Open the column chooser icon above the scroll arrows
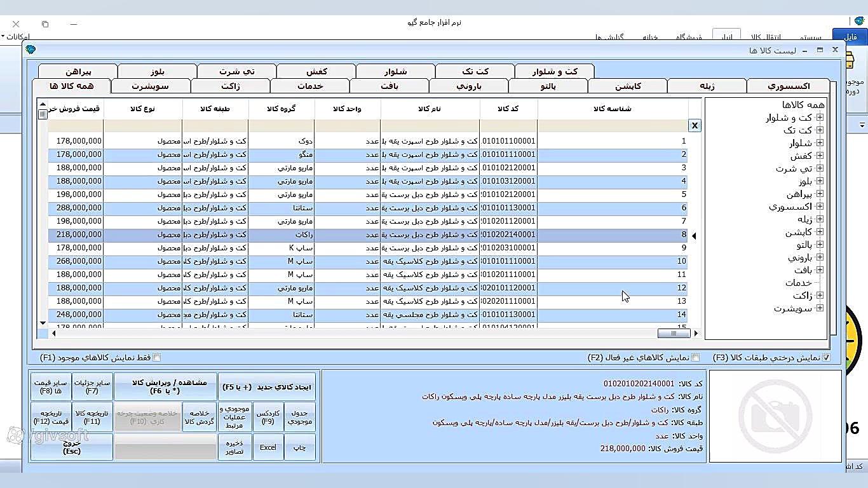This screenshot has height=488, width=868. [x=43, y=114]
